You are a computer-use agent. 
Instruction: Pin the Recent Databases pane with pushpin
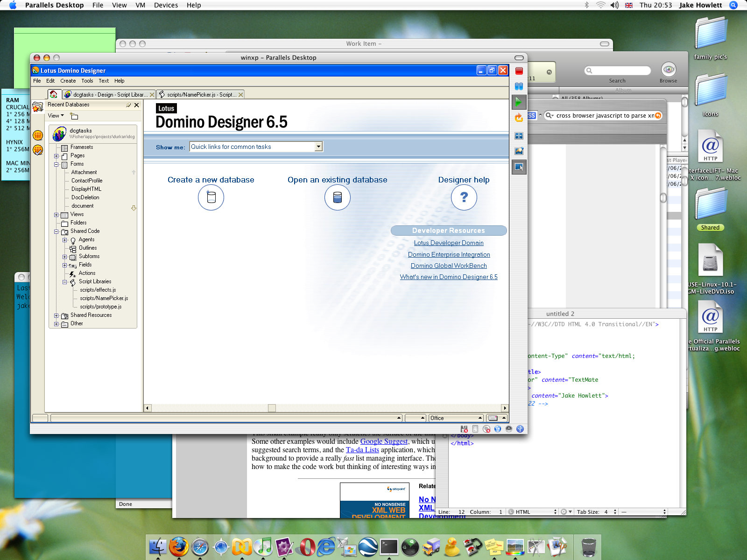click(x=128, y=105)
